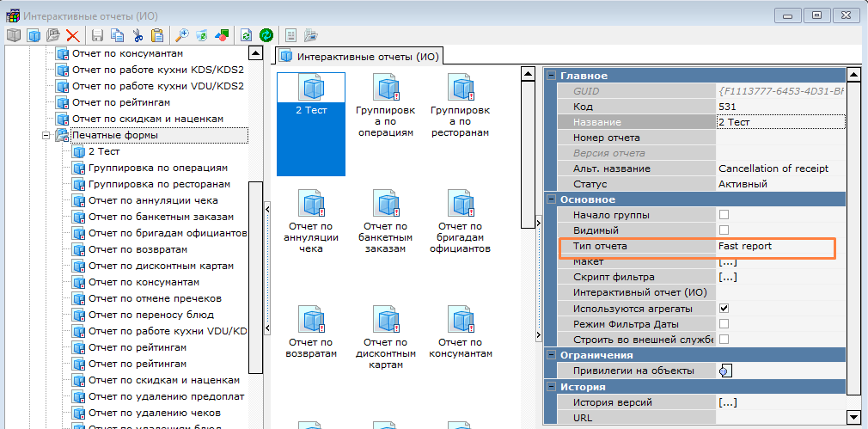
Task: Click properties panel scrollbar down arrow
Action: pos(853,417)
